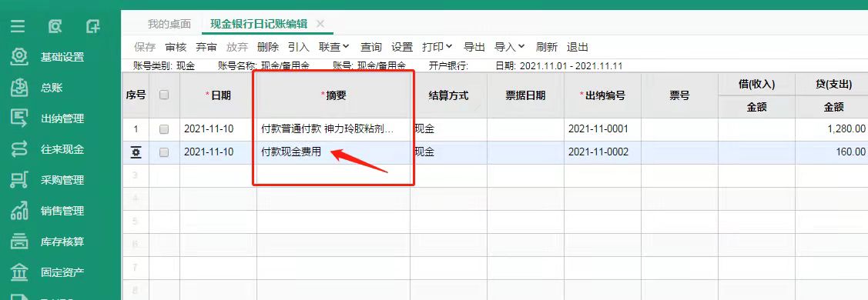
Task: Click 查询 in the toolbar
Action: [x=371, y=47]
